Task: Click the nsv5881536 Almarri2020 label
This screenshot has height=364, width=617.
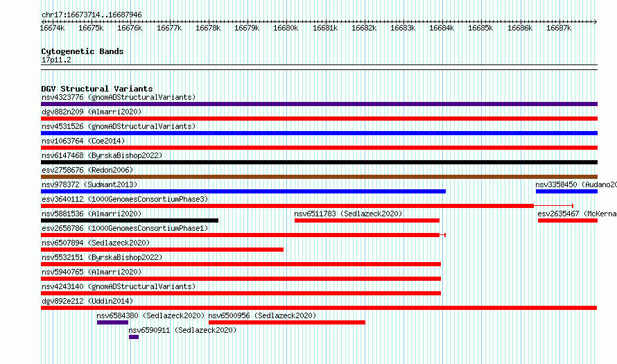Action: (x=92, y=214)
